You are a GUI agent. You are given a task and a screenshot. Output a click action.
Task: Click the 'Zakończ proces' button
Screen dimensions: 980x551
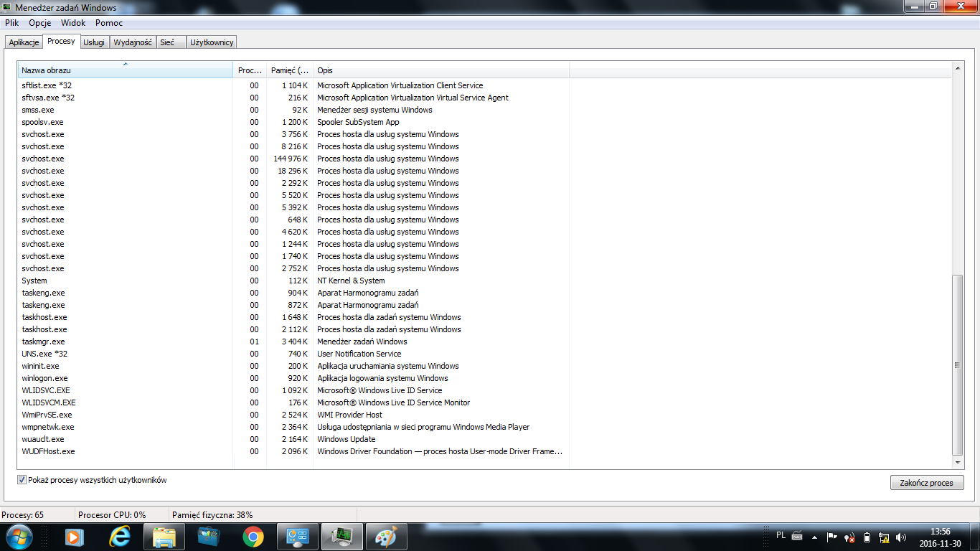pos(926,483)
